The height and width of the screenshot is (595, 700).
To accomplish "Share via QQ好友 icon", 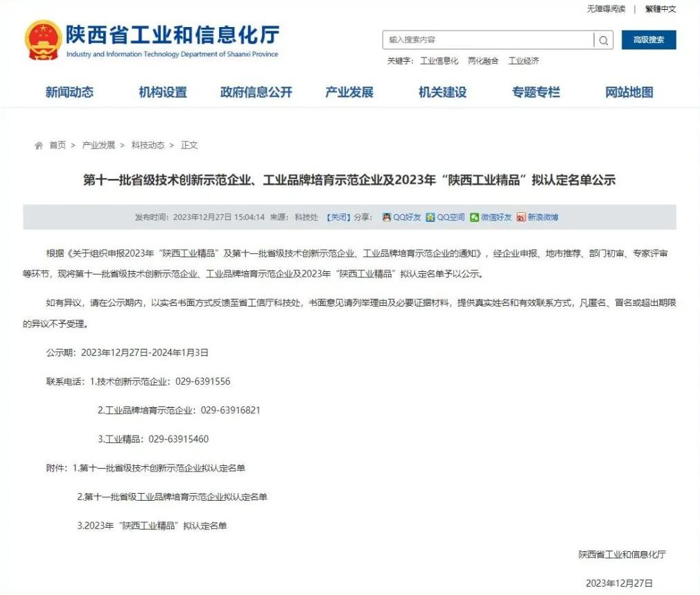I will pyautogui.click(x=387, y=217).
